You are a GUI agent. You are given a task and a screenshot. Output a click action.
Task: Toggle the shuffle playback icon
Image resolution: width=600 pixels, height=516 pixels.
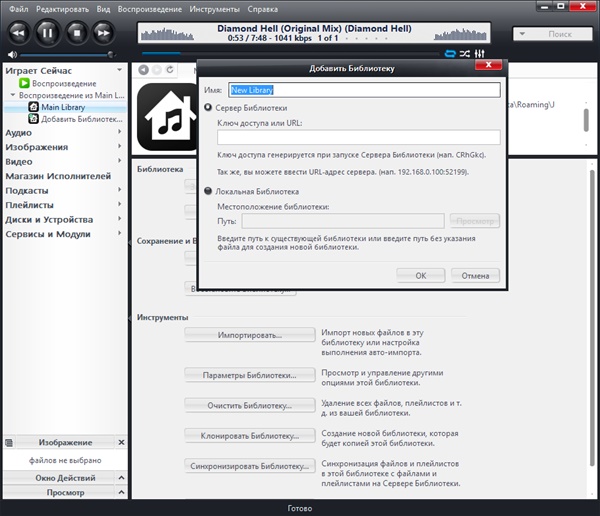click(x=465, y=53)
